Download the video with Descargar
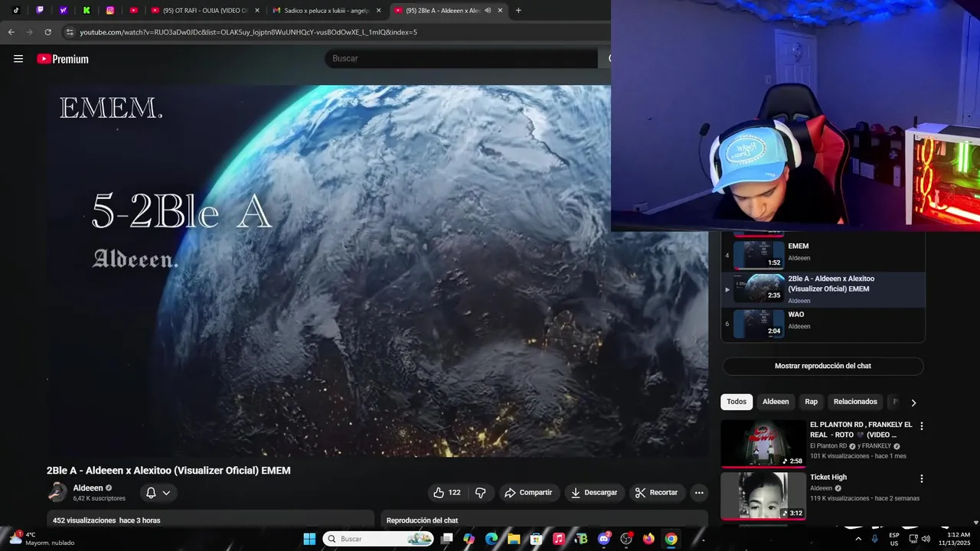Image resolution: width=980 pixels, height=551 pixels. pos(594,493)
